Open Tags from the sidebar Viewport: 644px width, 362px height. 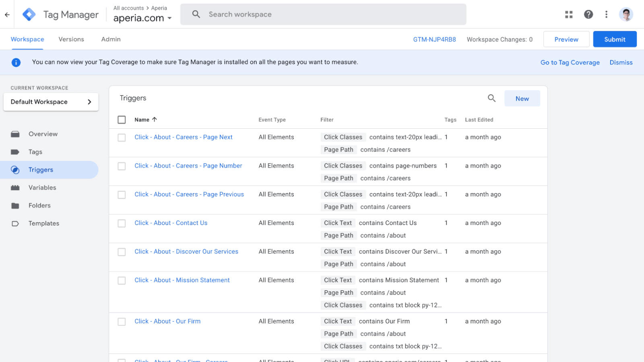click(35, 152)
